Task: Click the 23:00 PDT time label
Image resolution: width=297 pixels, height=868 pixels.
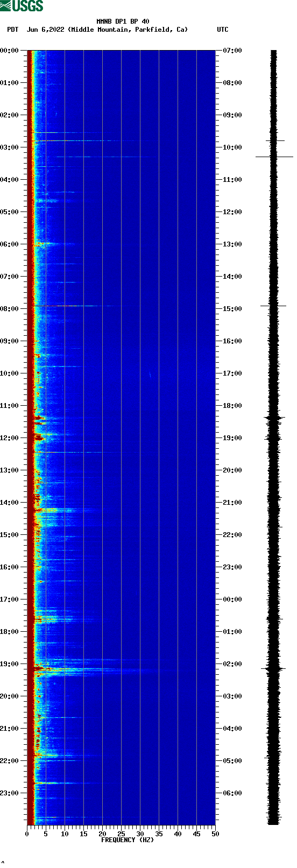Action: click(x=10, y=793)
